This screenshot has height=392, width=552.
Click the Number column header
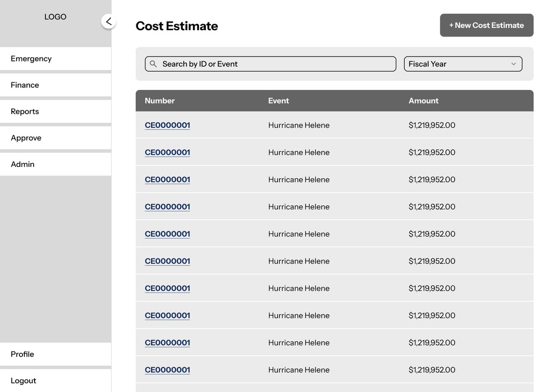[160, 101]
